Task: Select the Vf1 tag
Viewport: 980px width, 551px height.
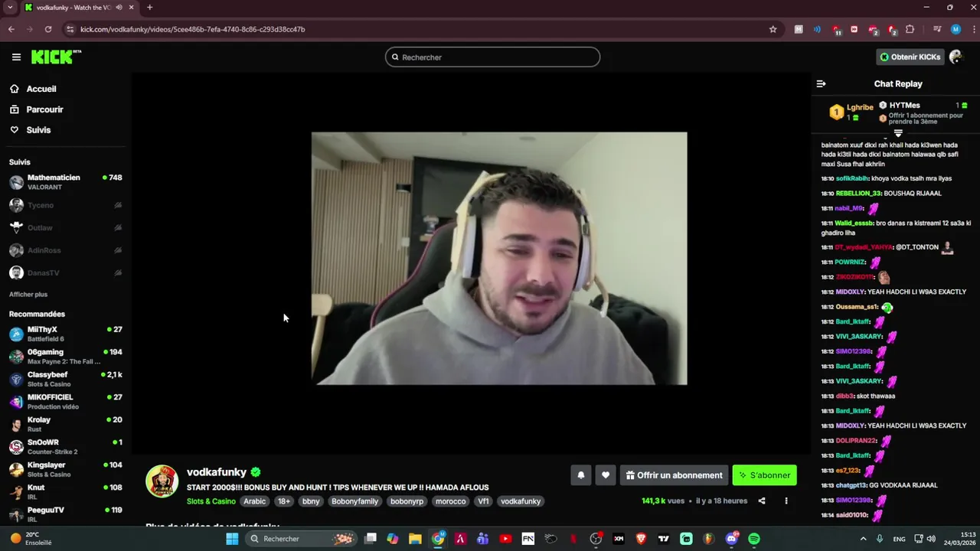Action: pos(483,501)
